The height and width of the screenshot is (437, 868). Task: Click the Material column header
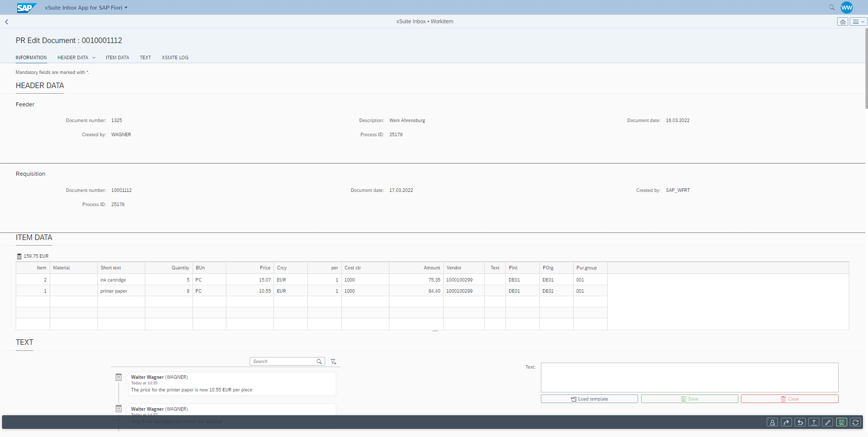[73, 268]
